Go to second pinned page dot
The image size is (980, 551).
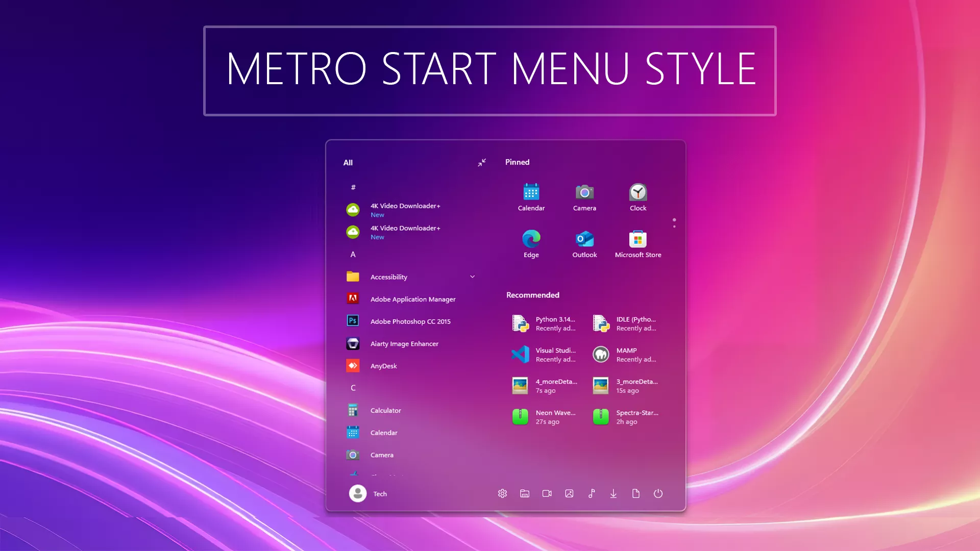click(x=674, y=227)
